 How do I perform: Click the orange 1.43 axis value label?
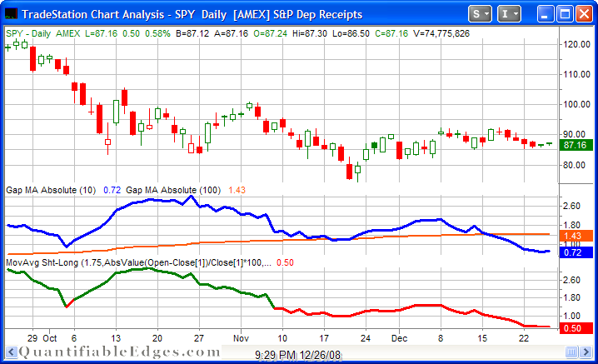coord(576,236)
